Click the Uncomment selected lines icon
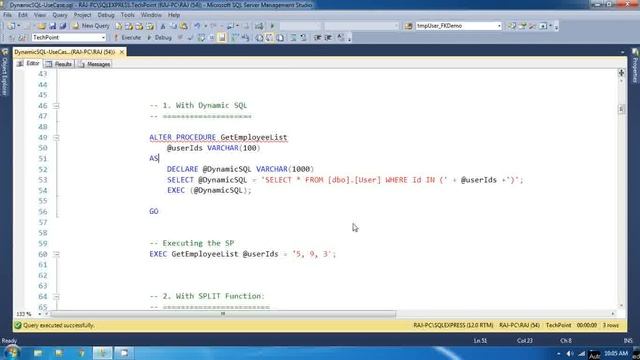This screenshot has width=640, height=360. [303, 38]
